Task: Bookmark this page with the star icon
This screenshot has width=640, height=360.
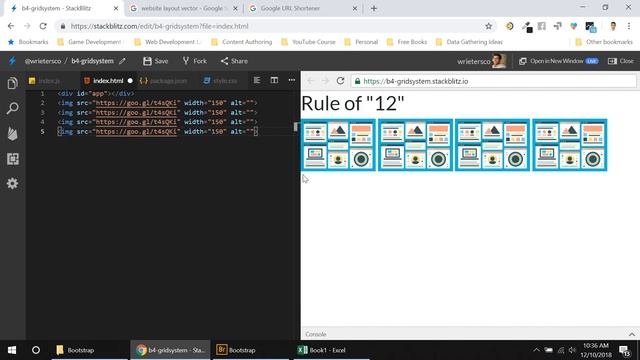Action: tap(489, 26)
